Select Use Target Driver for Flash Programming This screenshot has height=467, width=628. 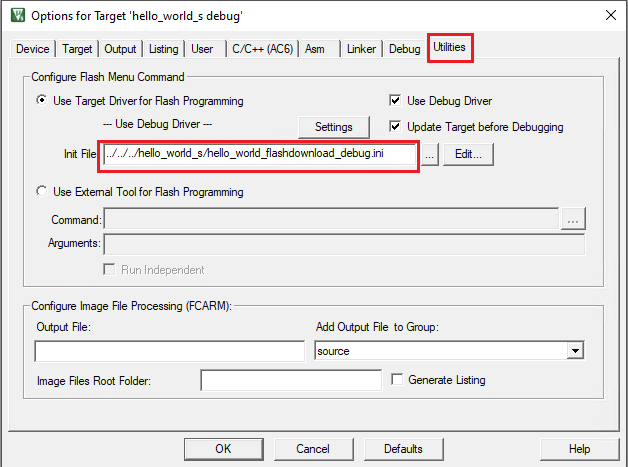(42, 101)
